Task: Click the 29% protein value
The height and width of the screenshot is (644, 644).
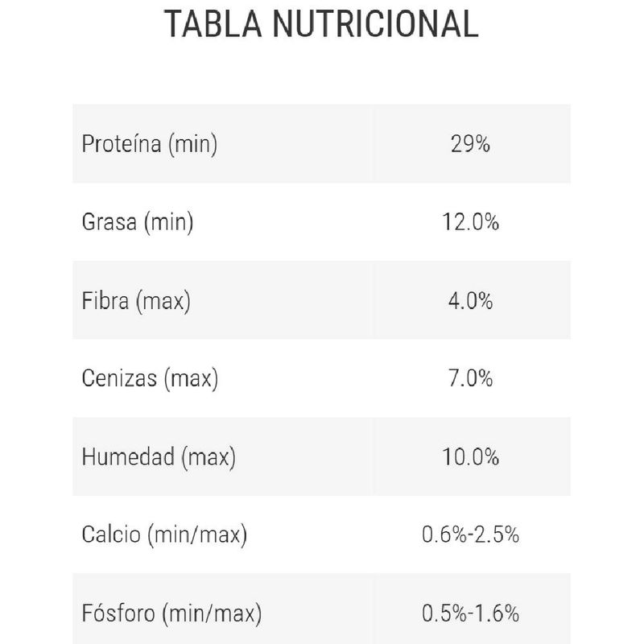Action: click(x=470, y=144)
